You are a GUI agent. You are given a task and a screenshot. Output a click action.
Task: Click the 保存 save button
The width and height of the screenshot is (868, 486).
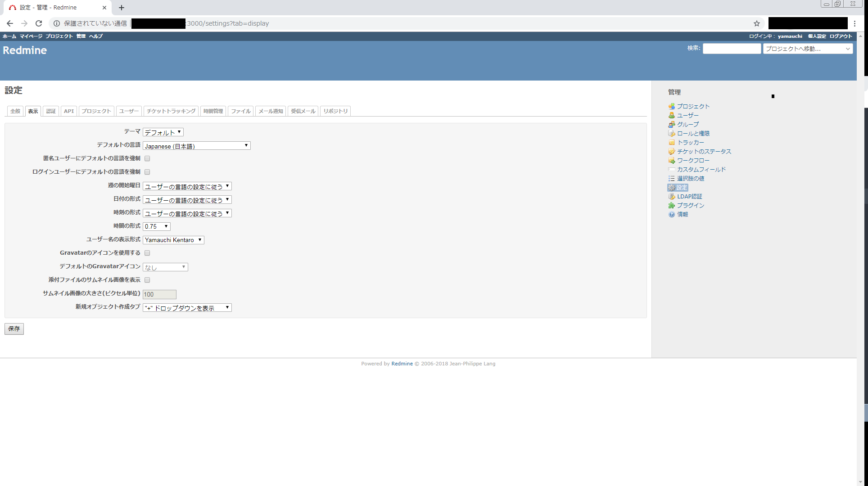tap(14, 328)
